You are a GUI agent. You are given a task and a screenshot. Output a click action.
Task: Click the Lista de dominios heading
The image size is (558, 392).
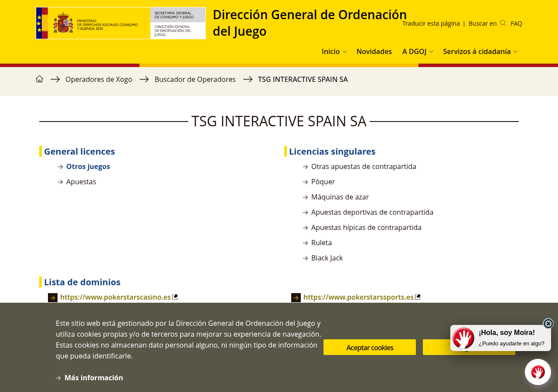pos(82,282)
